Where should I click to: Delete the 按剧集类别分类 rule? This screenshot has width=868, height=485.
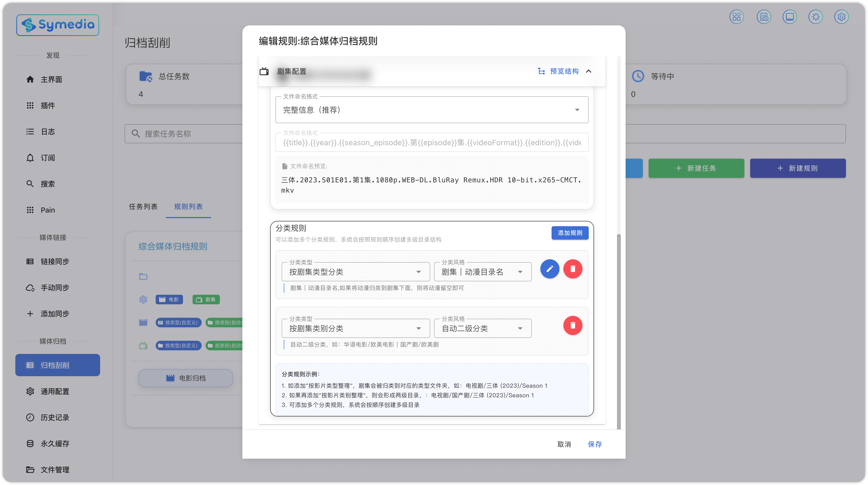[x=572, y=326]
